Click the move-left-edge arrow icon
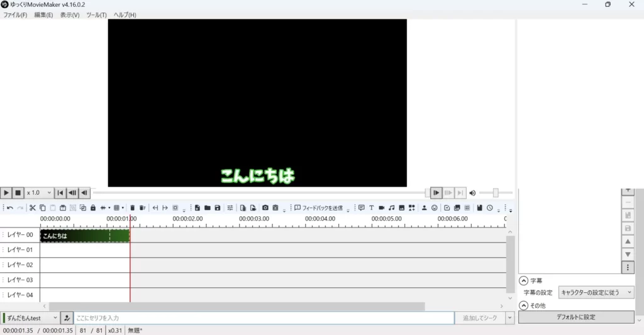 [x=155, y=208]
